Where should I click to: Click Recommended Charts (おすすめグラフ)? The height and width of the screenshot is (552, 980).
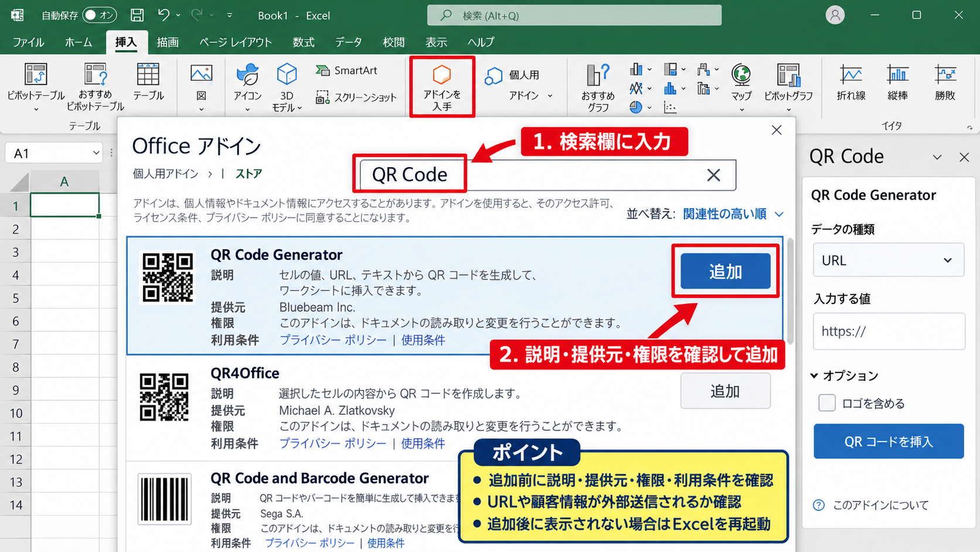tap(598, 87)
